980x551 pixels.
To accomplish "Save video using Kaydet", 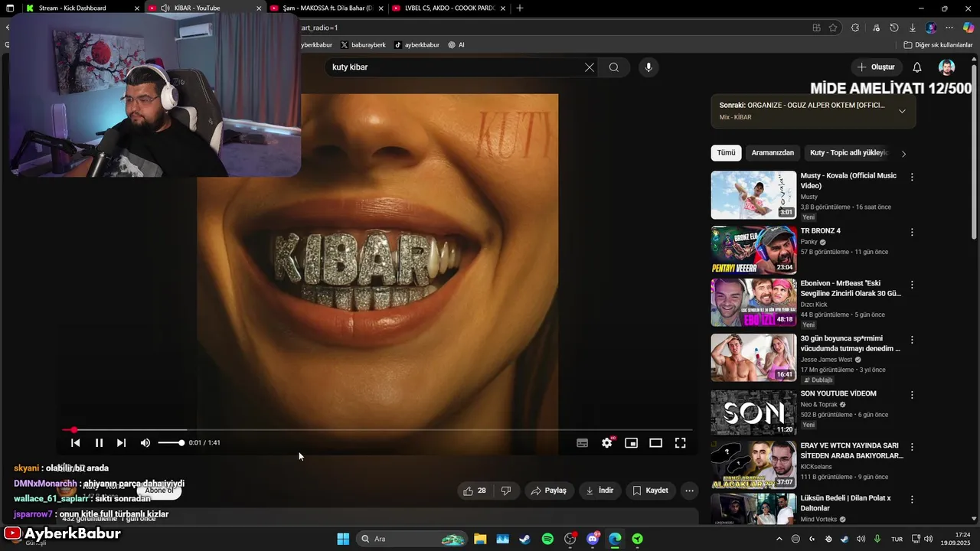I will tap(650, 491).
